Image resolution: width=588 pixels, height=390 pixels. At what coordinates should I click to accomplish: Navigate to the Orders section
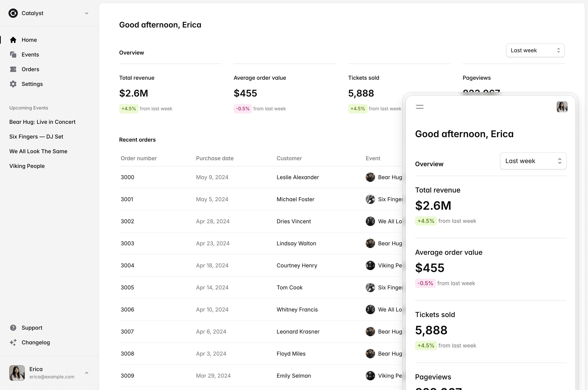(x=30, y=69)
